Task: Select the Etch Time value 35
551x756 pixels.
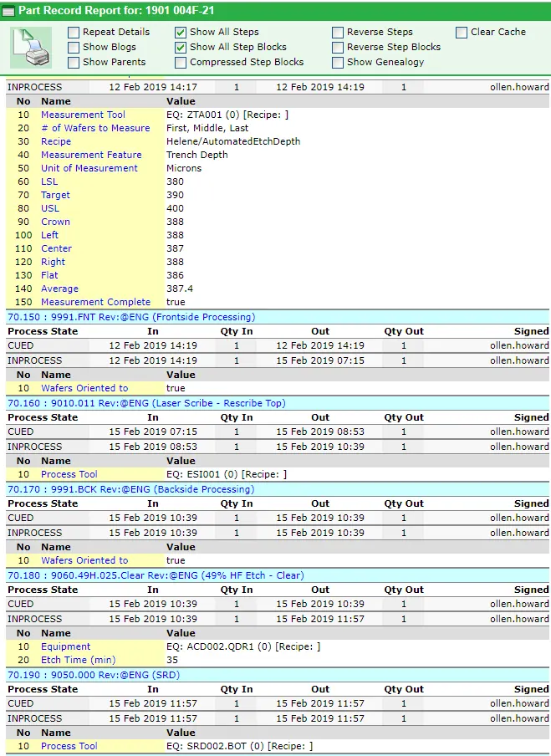Action: point(172,660)
